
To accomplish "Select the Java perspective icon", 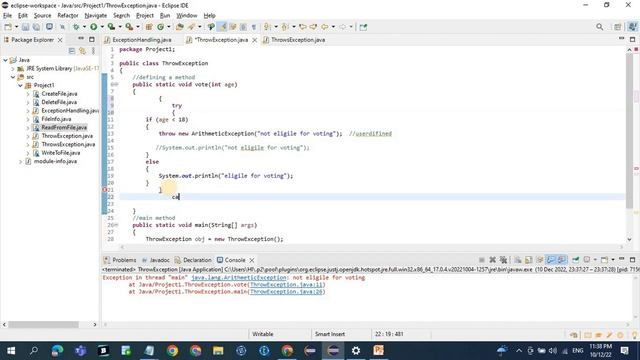I will pos(632,27).
